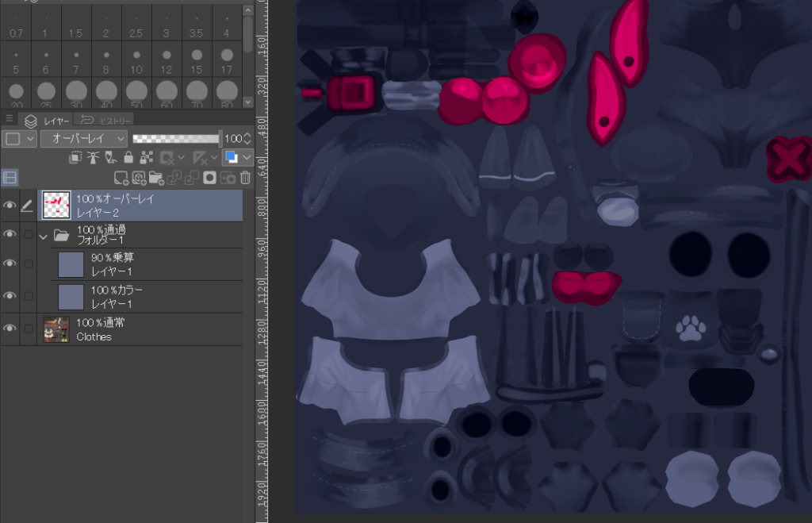812x523 pixels.
Task: Click the create layer mask icon
Action: [210, 178]
